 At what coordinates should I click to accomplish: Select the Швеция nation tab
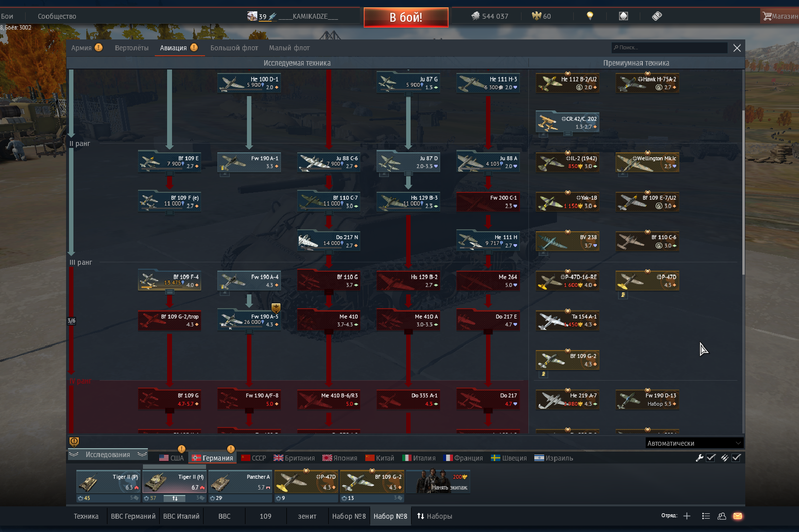point(509,458)
